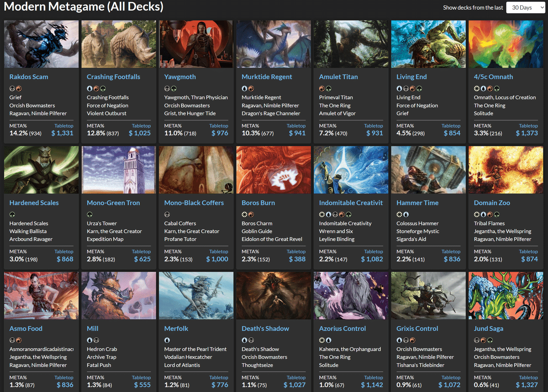
Task: Open the Murktide Regent deck title link
Action: pyautogui.click(x=267, y=77)
